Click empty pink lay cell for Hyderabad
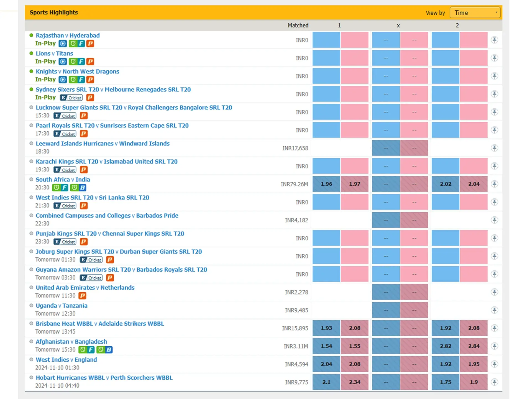 [x=474, y=40]
